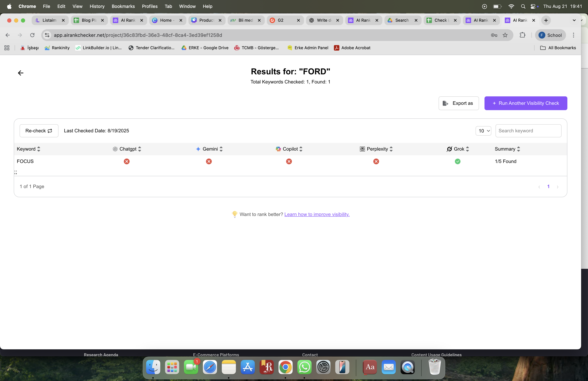Open the School profile button
Screen dimensions: 588x381
click(x=550, y=35)
